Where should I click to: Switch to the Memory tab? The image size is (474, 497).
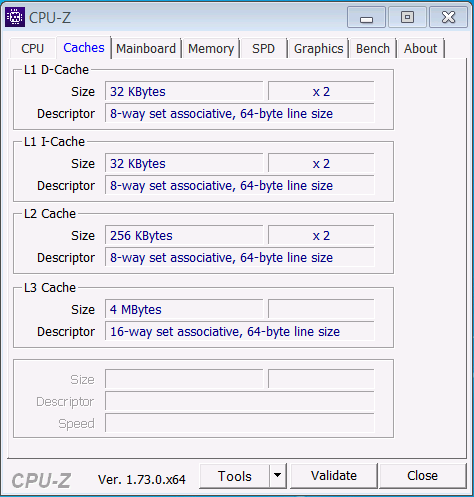pyautogui.click(x=211, y=49)
